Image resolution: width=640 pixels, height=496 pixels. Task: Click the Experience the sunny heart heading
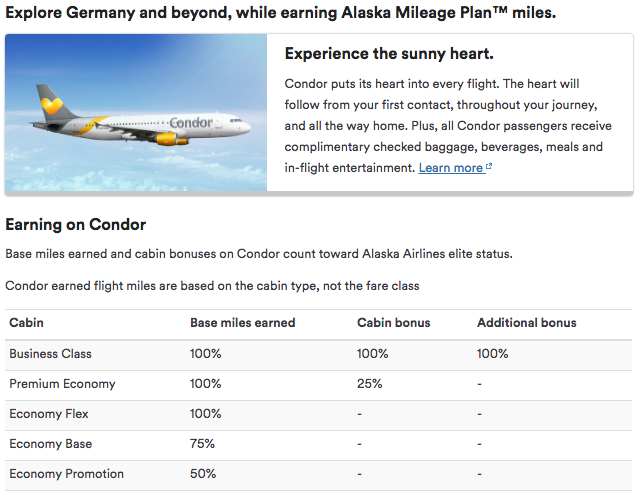point(389,53)
